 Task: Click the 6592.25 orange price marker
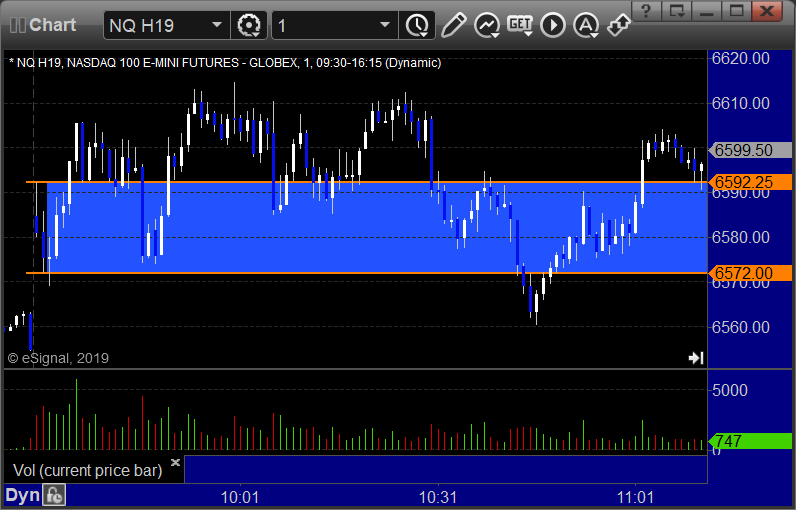pos(749,182)
